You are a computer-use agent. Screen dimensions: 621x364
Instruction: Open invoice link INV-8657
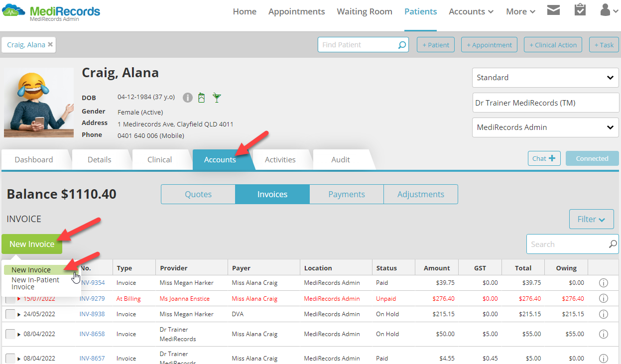pos(92,359)
